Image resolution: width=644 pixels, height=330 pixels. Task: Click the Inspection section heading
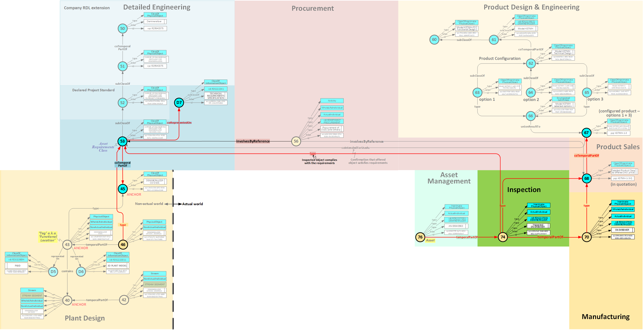coord(524,190)
